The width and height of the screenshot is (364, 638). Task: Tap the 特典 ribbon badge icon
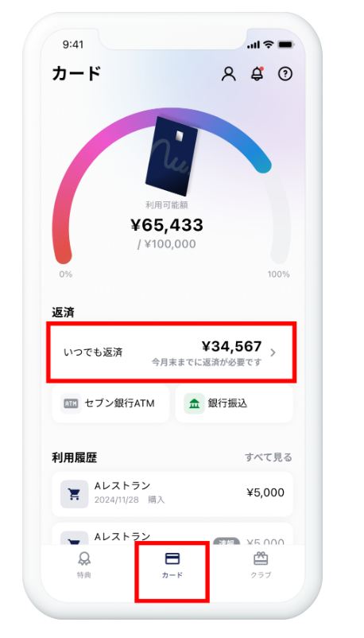coord(84,558)
